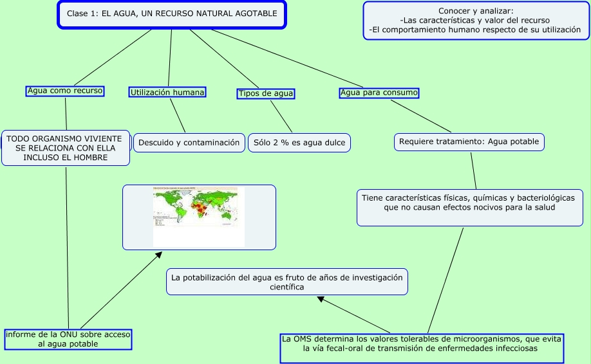Click the 'La potabilización del agua' node

point(286,282)
